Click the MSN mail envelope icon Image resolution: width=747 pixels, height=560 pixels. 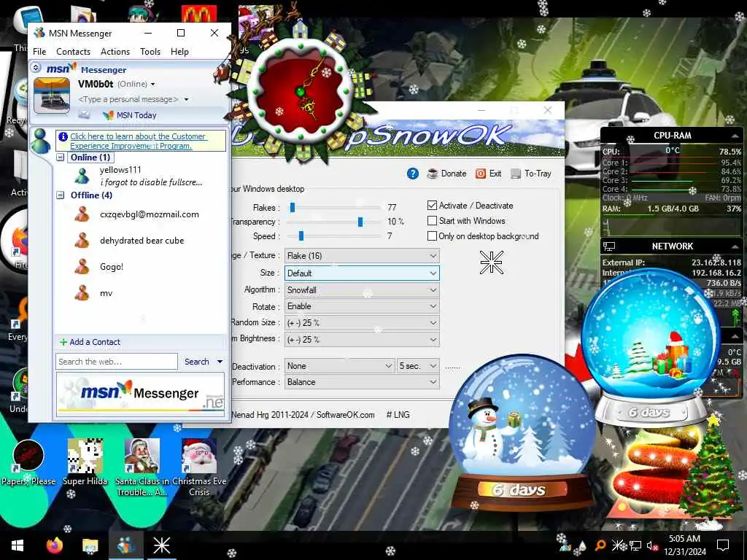pyautogui.click(x=84, y=114)
